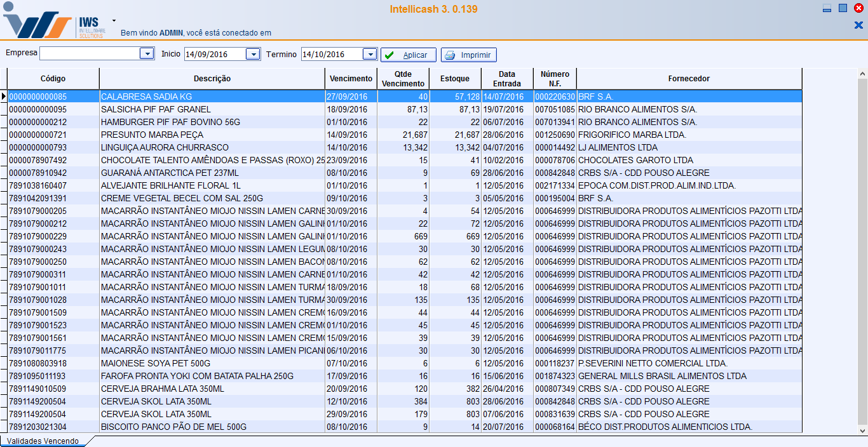The image size is (868, 447).
Task: Select the SALSICHA PIF PAF GRANEL row
Action: [x=405, y=109]
